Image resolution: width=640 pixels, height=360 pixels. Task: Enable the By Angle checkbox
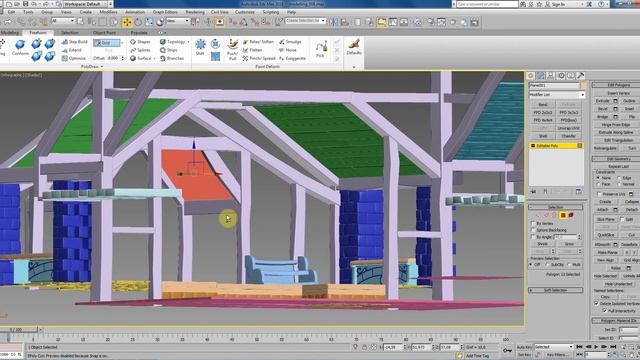533,237
